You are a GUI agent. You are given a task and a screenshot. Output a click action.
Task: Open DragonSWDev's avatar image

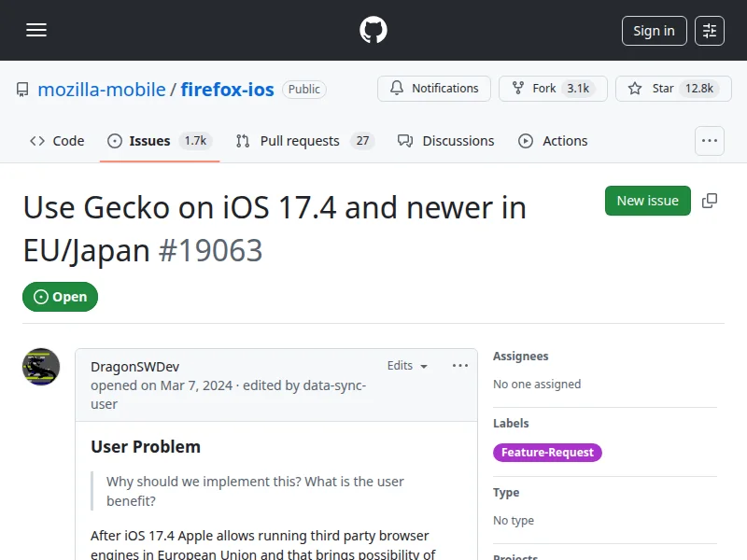pyautogui.click(x=41, y=367)
